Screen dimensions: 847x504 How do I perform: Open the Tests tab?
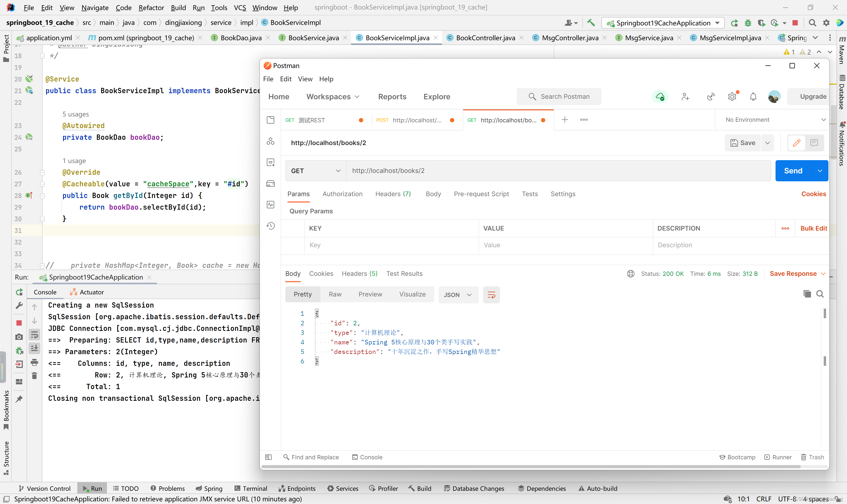tap(529, 194)
